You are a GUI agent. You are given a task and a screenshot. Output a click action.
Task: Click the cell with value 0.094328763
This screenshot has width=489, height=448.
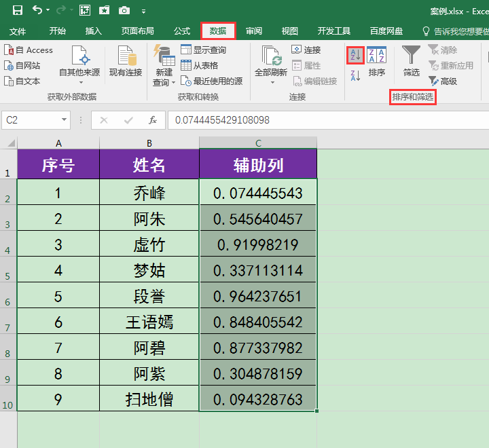pyautogui.click(x=258, y=398)
